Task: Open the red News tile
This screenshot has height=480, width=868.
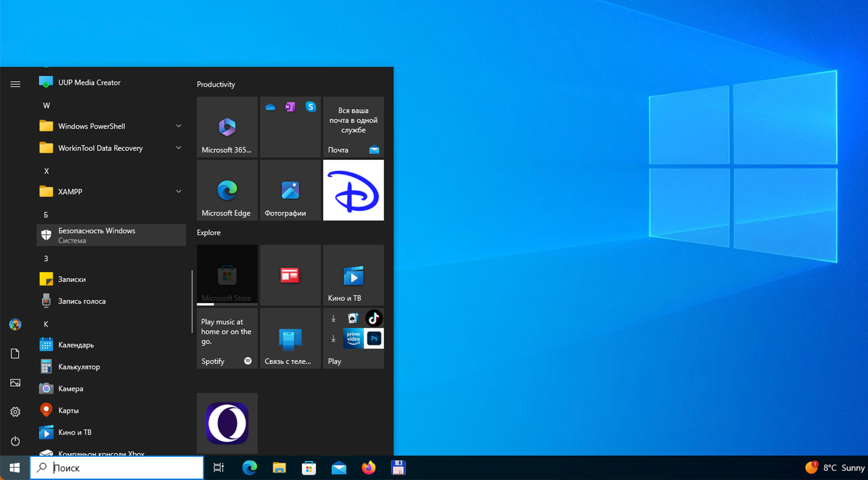Action: click(x=290, y=275)
